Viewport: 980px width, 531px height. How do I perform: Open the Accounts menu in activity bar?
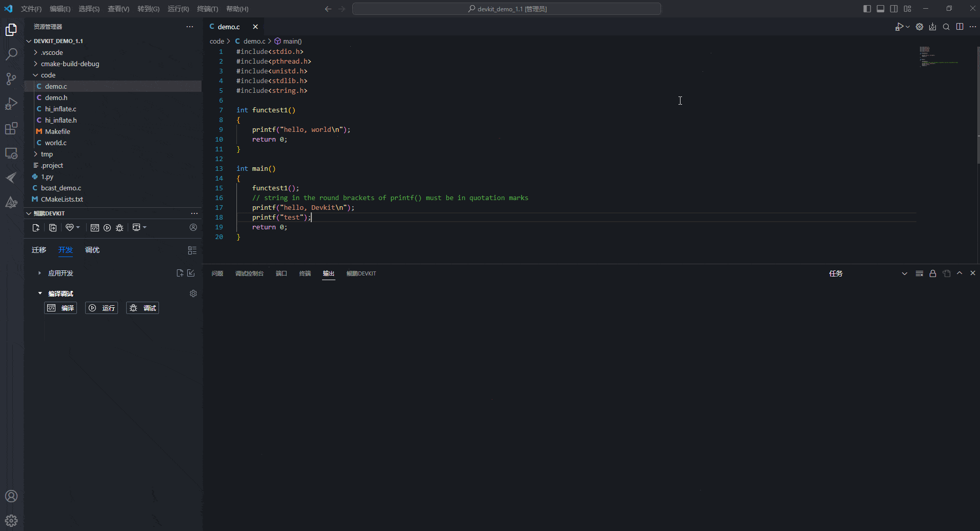coord(11,496)
